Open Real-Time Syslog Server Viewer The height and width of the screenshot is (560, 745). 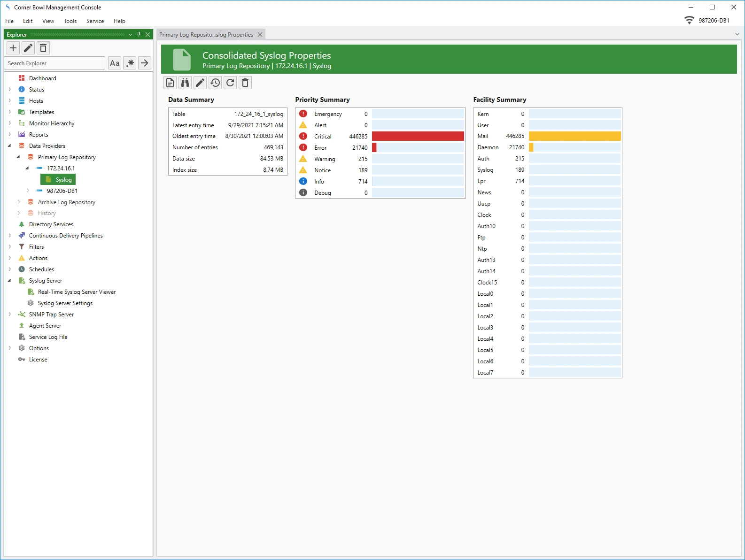77,292
